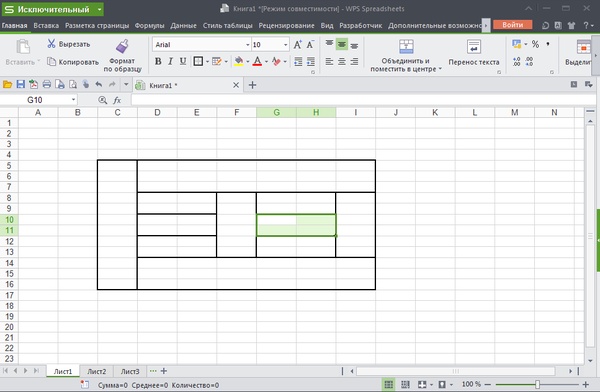Click the zoom slider handle

click(x=537, y=384)
